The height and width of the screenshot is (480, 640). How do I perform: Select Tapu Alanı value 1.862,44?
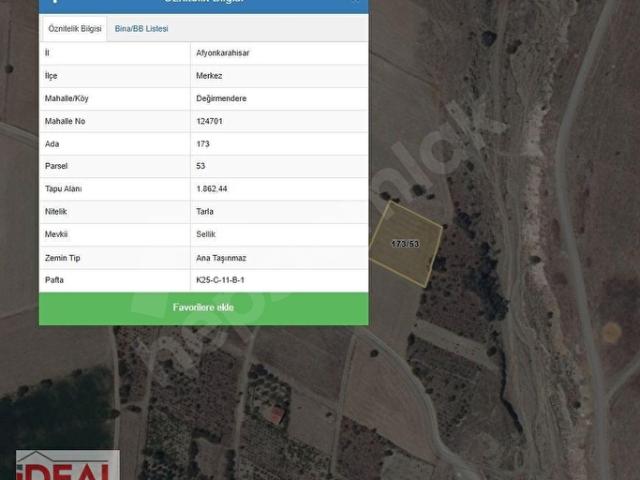(x=211, y=189)
